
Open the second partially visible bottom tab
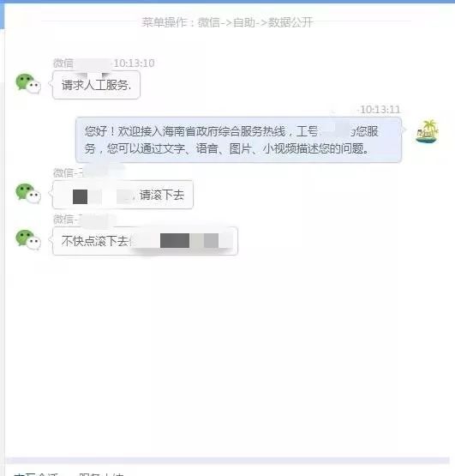tap(101, 474)
